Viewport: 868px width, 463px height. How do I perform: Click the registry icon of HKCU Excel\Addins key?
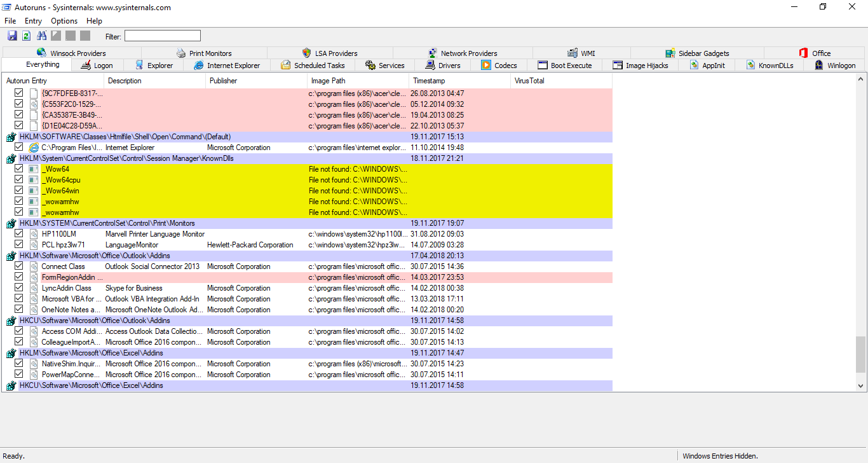tap(11, 385)
